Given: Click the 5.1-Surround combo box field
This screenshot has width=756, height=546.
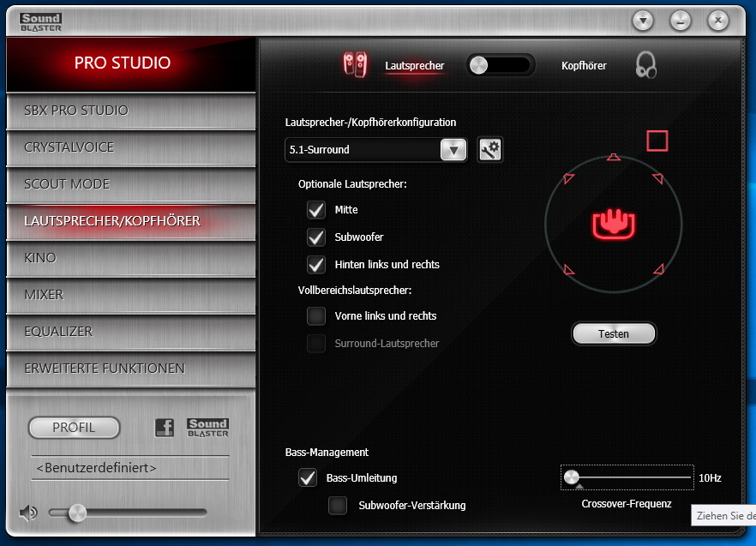Looking at the screenshot, I should coord(376,149).
